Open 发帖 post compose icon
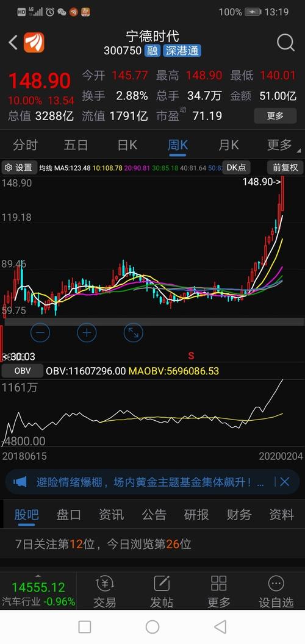The image size is (305, 644). pos(162,592)
